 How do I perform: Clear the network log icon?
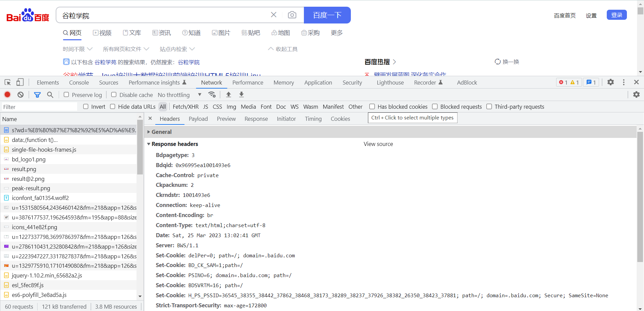[20, 95]
